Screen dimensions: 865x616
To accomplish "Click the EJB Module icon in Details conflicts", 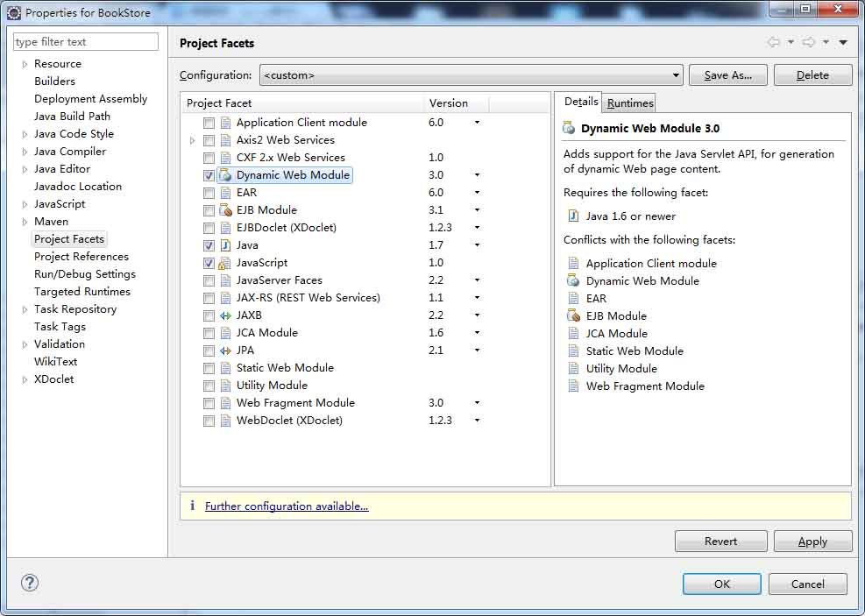I will click(574, 316).
